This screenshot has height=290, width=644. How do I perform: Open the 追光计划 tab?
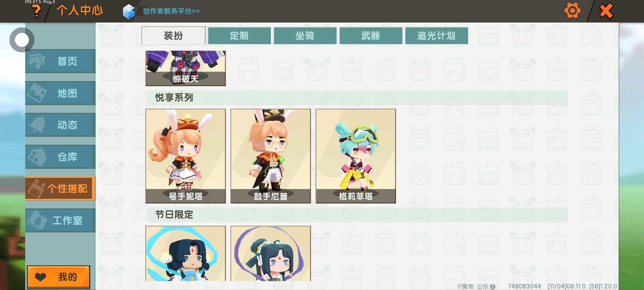pyautogui.click(x=437, y=35)
